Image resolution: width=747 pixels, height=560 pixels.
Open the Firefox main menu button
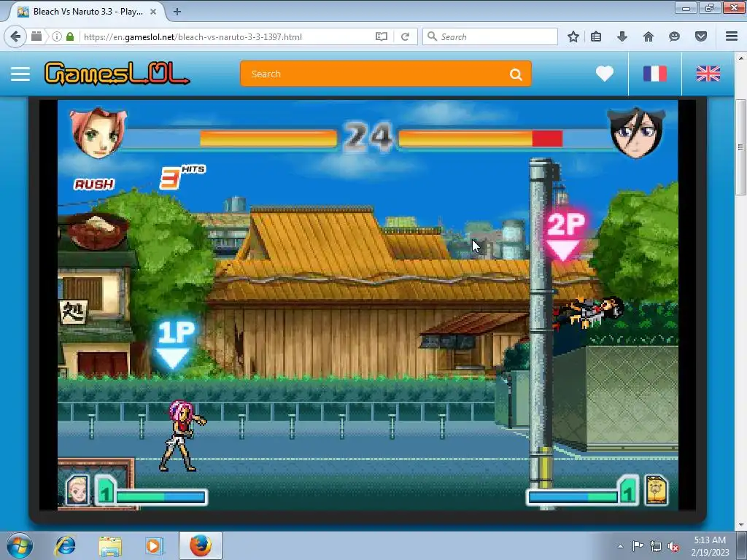click(732, 36)
